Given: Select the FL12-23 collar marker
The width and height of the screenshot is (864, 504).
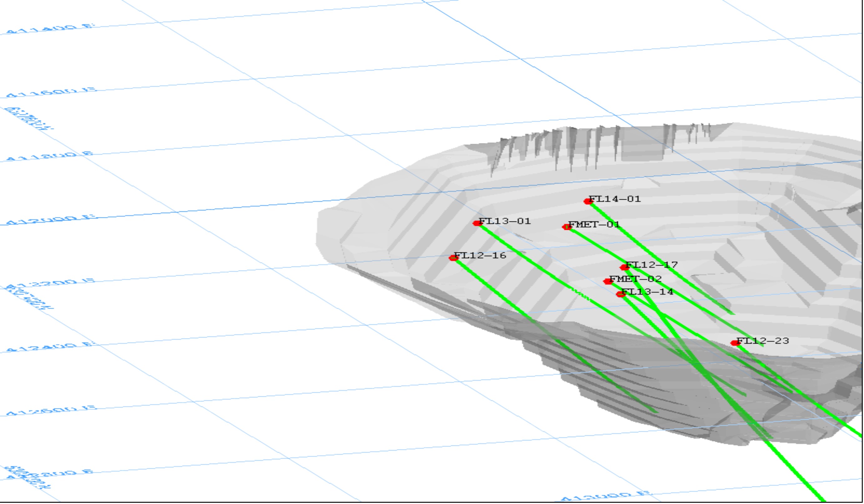Looking at the screenshot, I should point(735,343).
